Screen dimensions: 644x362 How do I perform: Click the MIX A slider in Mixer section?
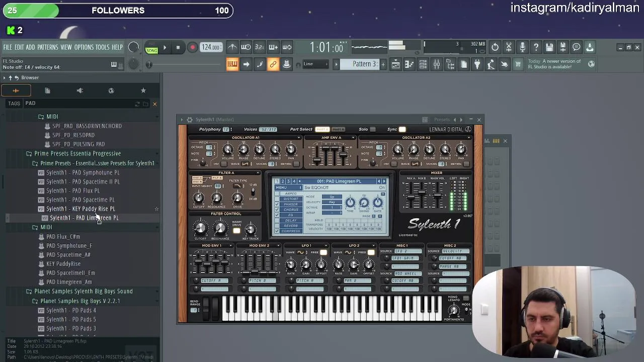coord(412,196)
